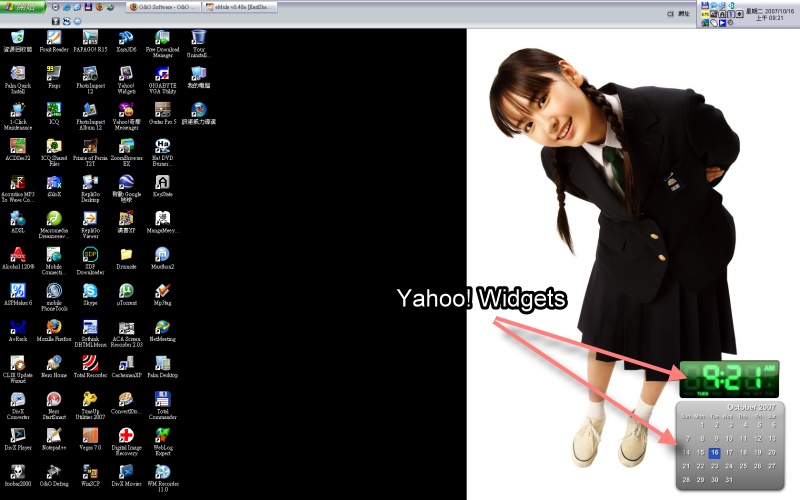Open the ADSL connection icon

18,222
